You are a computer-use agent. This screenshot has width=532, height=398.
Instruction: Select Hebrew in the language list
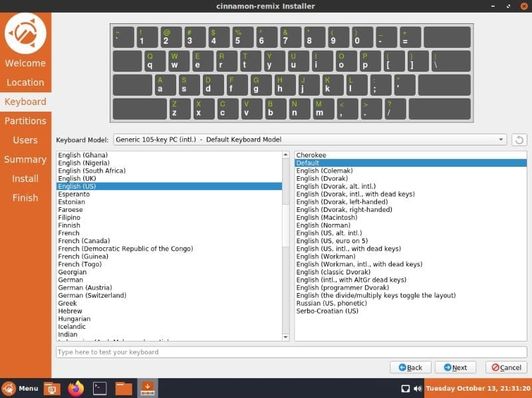tap(169, 311)
